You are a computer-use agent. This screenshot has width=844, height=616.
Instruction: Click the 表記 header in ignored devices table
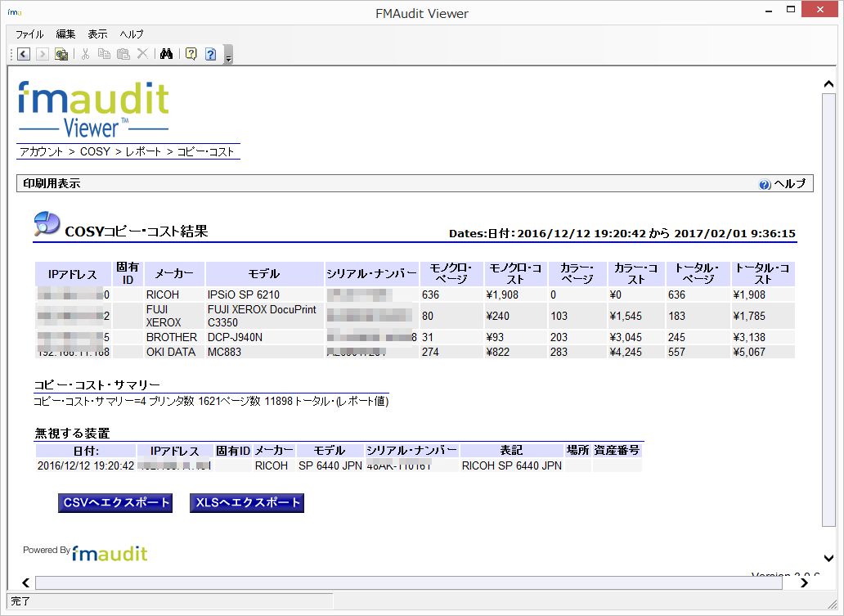pyautogui.click(x=511, y=450)
